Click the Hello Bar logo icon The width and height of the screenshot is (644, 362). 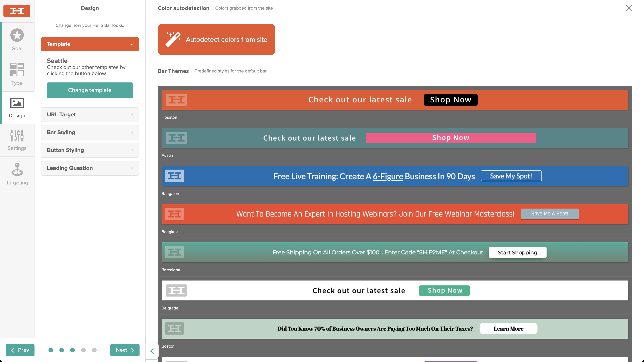tap(17, 11)
